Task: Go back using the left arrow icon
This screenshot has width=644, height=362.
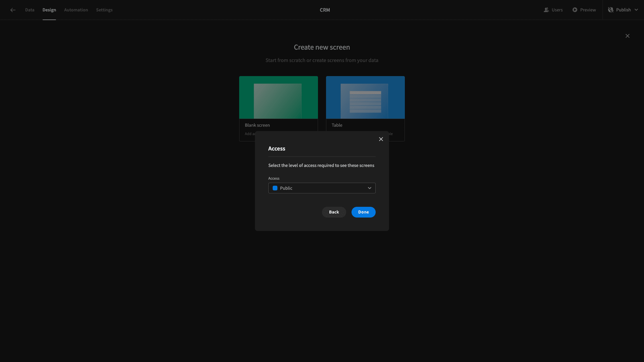Action: [x=13, y=10]
